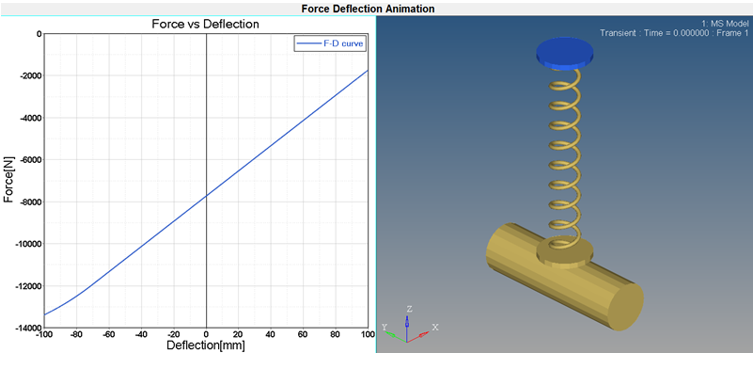This screenshot has height=369, width=755.
Task: Click the blue disc atop the spring
Action: (x=564, y=52)
